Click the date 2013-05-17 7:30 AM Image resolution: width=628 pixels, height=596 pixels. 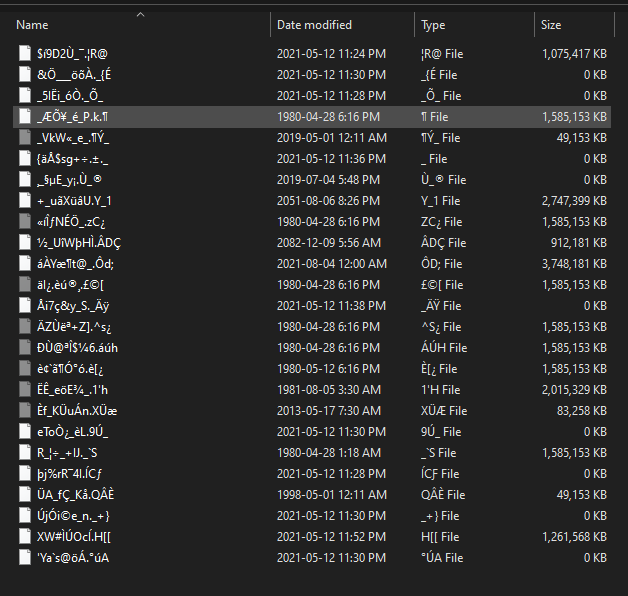(x=329, y=411)
